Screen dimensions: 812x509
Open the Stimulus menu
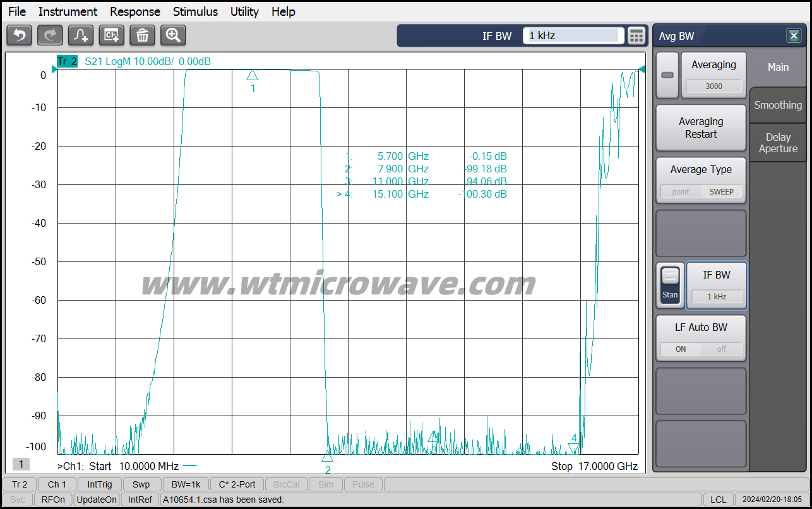195,11
